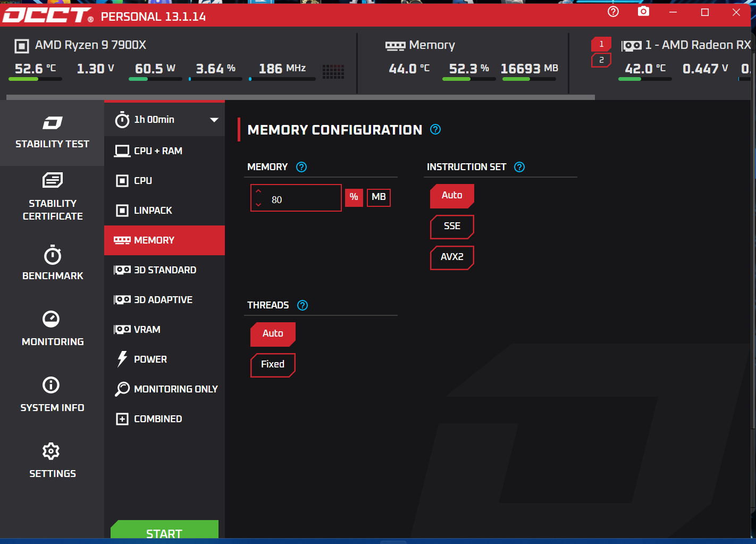Switch memory unit to MB
756x544 pixels.
click(x=379, y=197)
